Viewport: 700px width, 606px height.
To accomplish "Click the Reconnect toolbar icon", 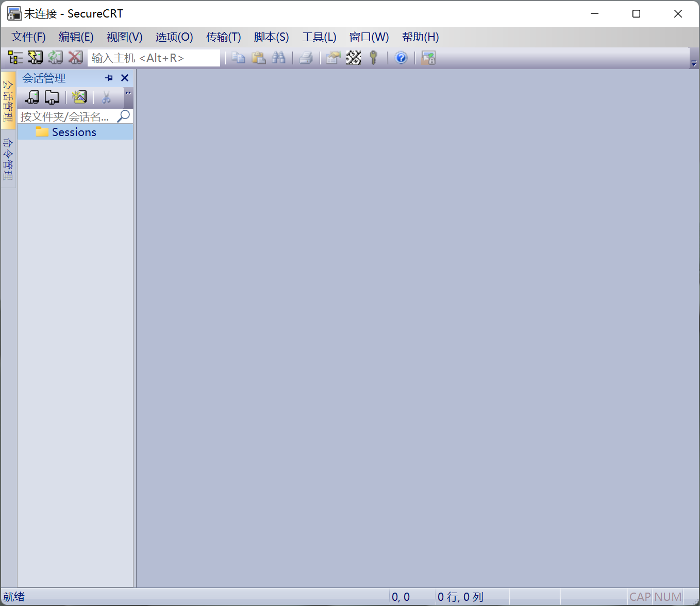I will click(55, 58).
